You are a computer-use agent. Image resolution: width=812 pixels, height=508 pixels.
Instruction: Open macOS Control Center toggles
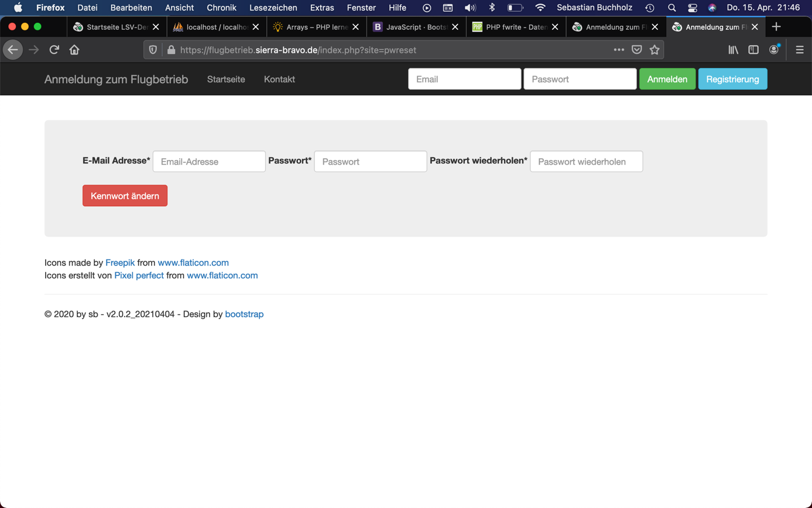point(693,8)
